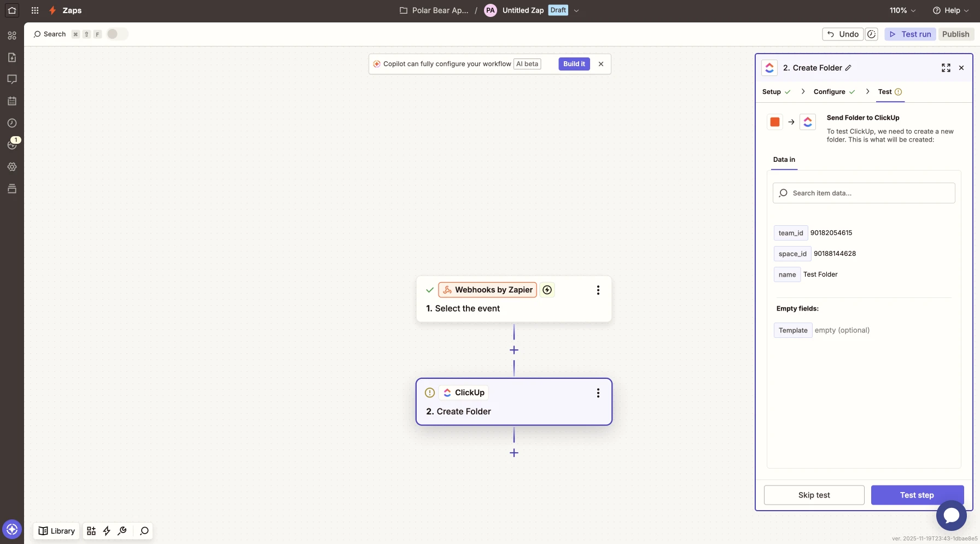The width and height of the screenshot is (980, 544).
Task: Open the Zapier home icon
Action: coord(12,10)
